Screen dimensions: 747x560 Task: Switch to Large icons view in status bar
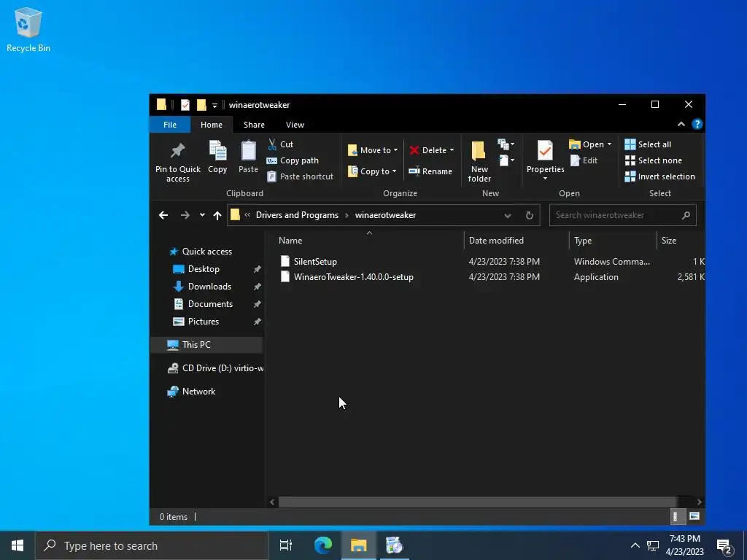coord(694,516)
